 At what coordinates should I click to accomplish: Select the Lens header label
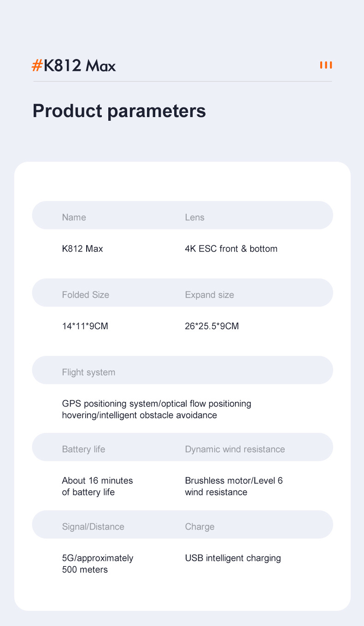194,217
